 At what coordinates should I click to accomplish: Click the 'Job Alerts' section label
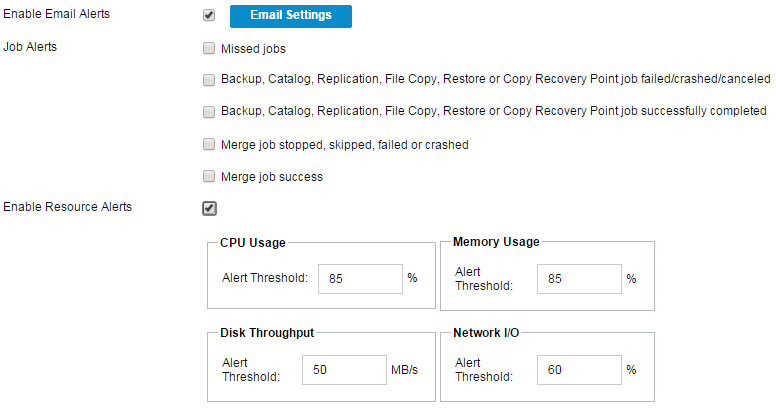point(30,47)
